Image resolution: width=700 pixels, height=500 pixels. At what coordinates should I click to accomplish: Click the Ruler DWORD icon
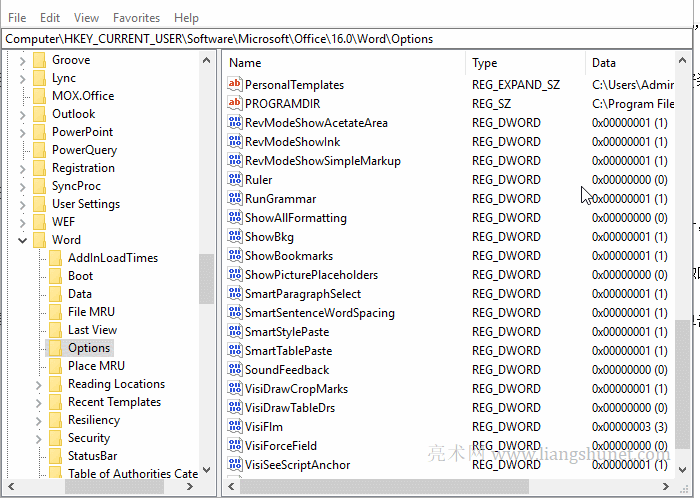pos(235,179)
